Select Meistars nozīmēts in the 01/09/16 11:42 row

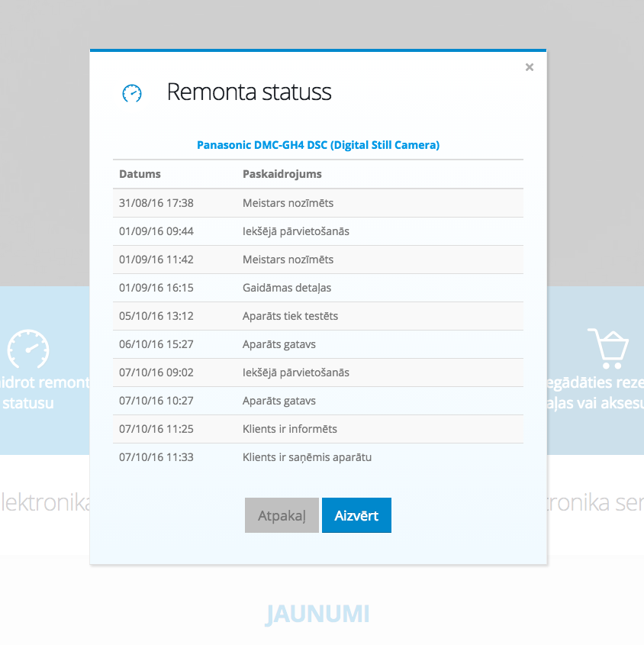tap(288, 260)
